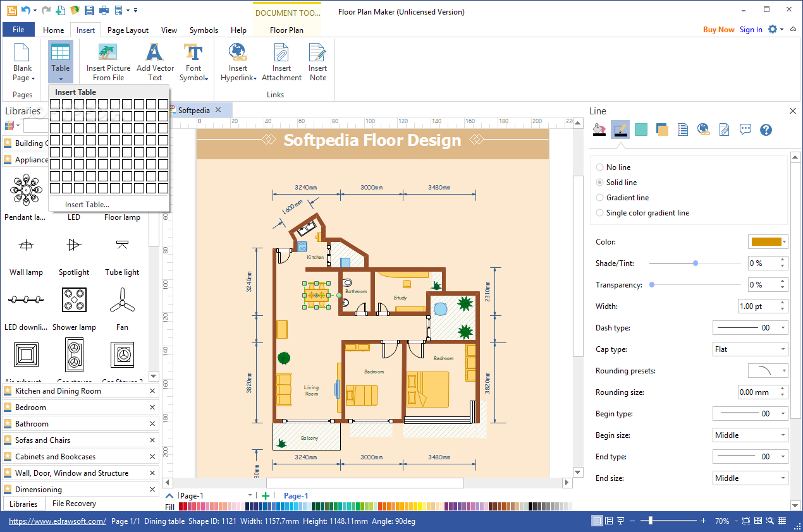The height and width of the screenshot is (532, 803).
Task: Click Fit to width icon in status bar
Action: [x=759, y=521]
